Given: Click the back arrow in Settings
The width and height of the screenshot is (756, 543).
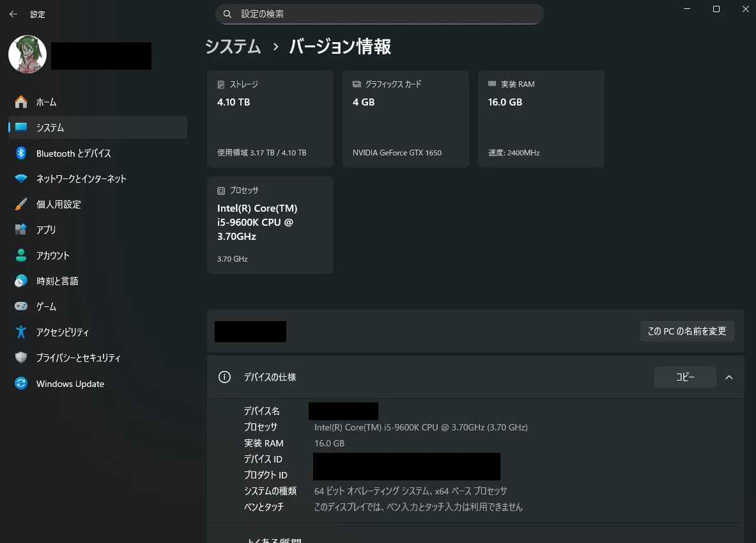Looking at the screenshot, I should 13,15.
